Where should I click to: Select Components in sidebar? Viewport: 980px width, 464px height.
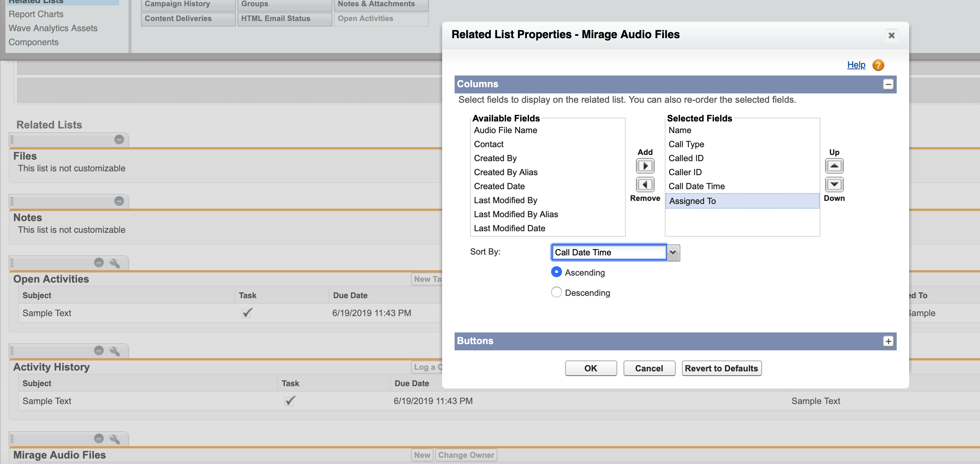coord(33,42)
